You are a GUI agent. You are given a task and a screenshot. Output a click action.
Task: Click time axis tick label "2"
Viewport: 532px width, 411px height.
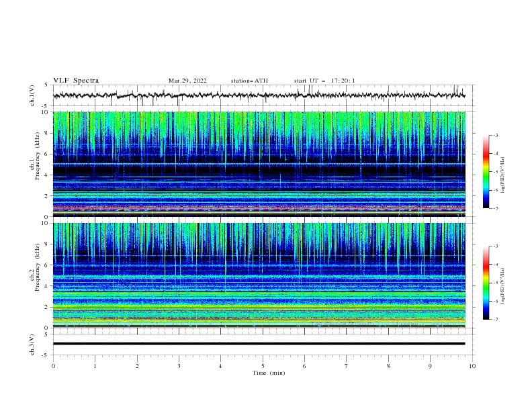tap(137, 366)
